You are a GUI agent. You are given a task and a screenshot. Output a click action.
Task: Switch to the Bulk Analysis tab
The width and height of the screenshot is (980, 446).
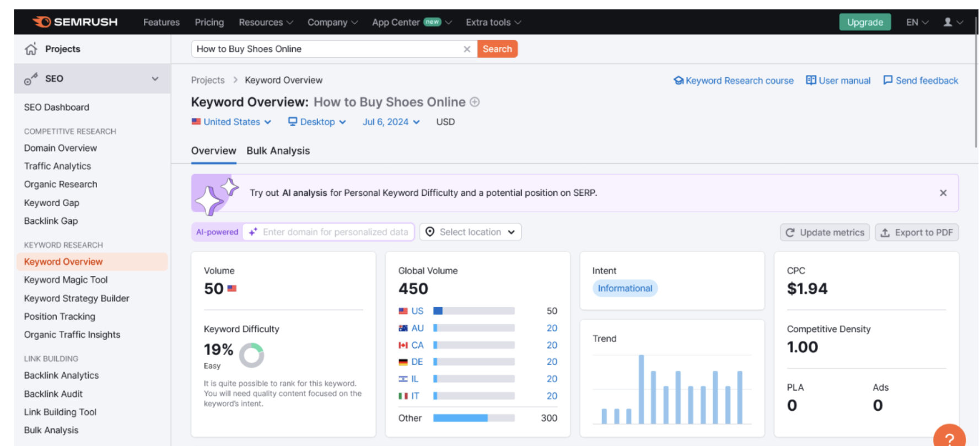[x=278, y=151]
